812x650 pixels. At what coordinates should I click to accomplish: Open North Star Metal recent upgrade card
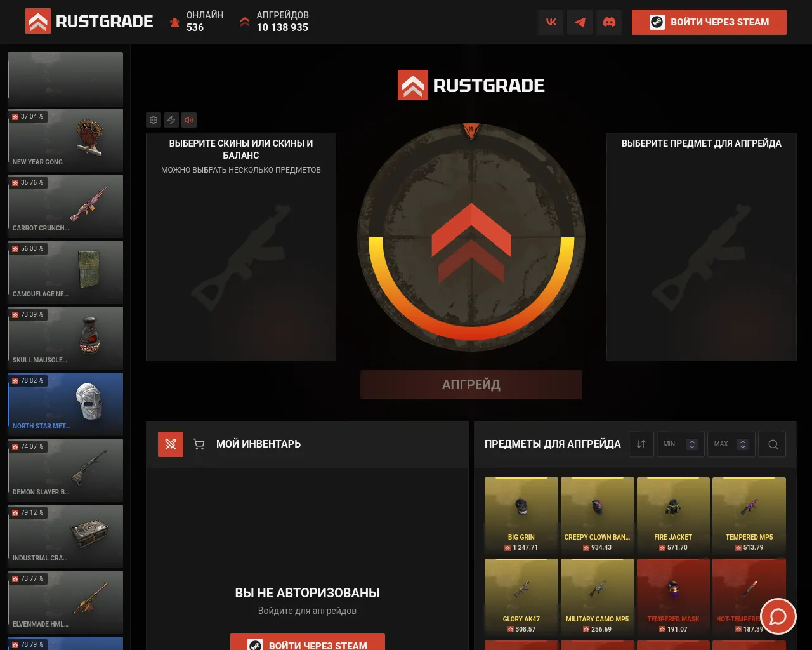point(65,404)
